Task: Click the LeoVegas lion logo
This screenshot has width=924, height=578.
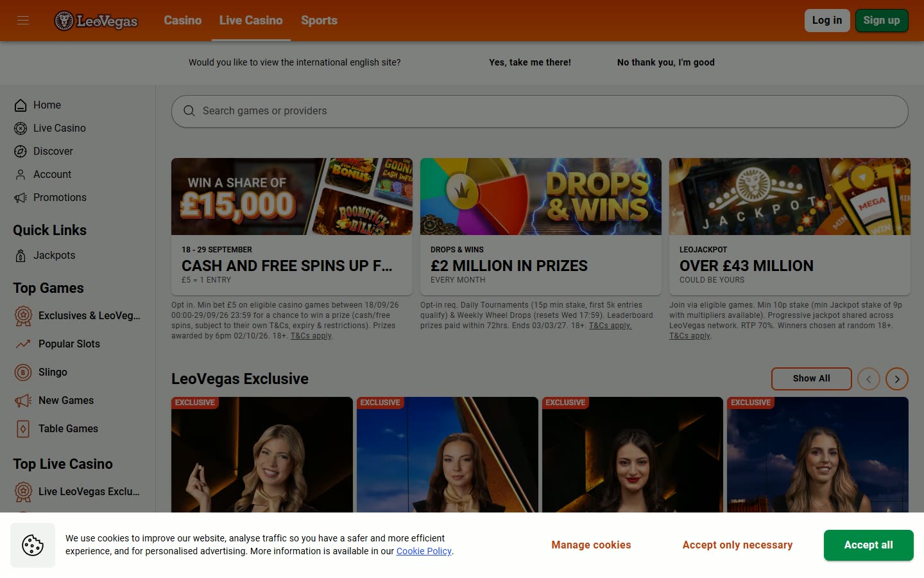Action: (x=96, y=21)
